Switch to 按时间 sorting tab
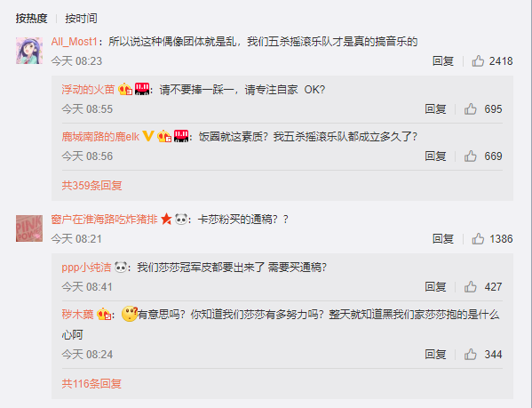The width and height of the screenshot is (532, 408). (81, 18)
